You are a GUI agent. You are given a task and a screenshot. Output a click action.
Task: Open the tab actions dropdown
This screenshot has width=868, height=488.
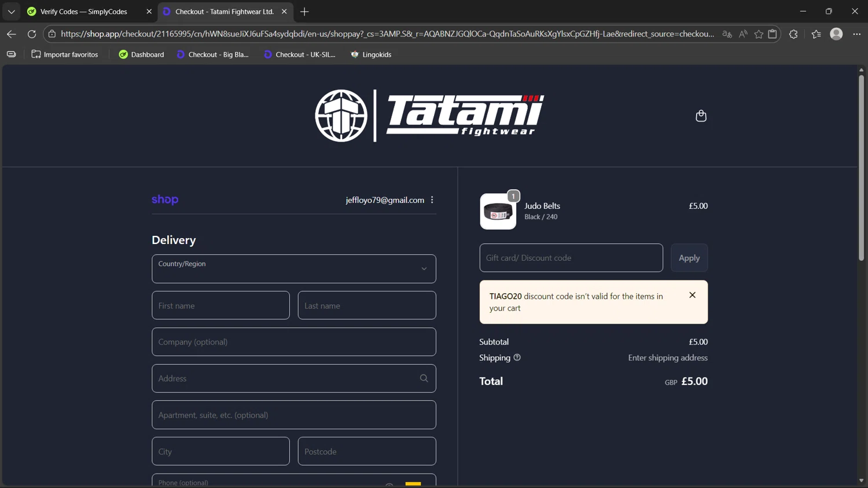(11, 12)
